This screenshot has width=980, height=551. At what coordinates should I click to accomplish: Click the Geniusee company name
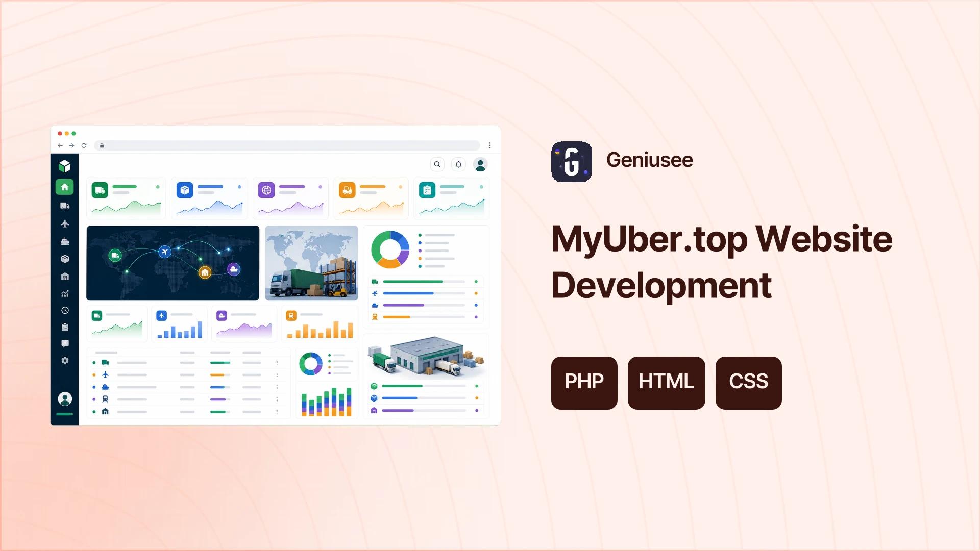[649, 160]
